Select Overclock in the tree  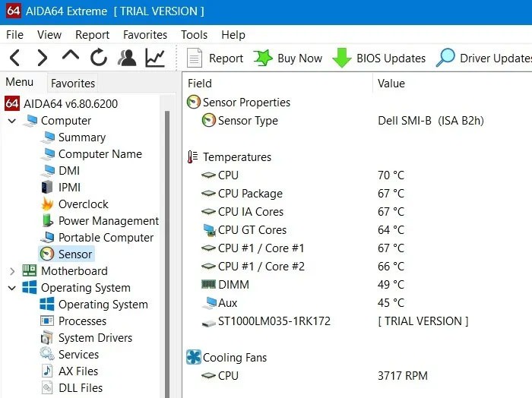[x=83, y=204]
